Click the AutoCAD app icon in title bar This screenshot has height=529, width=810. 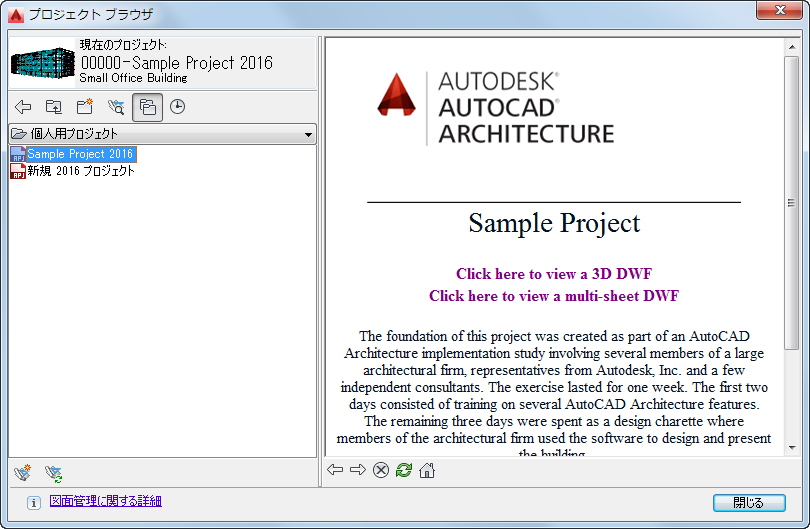pos(16,15)
